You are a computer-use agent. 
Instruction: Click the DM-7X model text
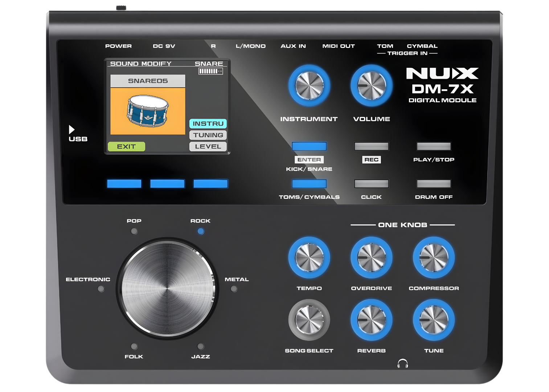point(443,89)
